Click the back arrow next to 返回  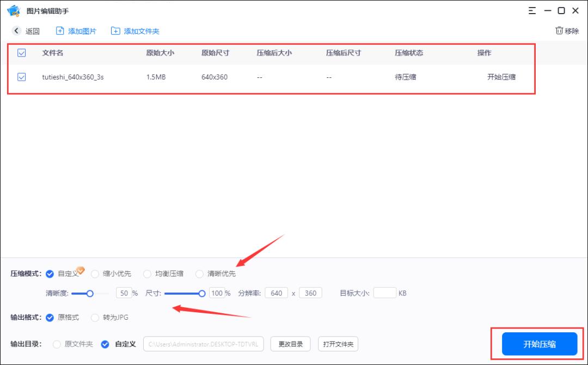coord(16,31)
